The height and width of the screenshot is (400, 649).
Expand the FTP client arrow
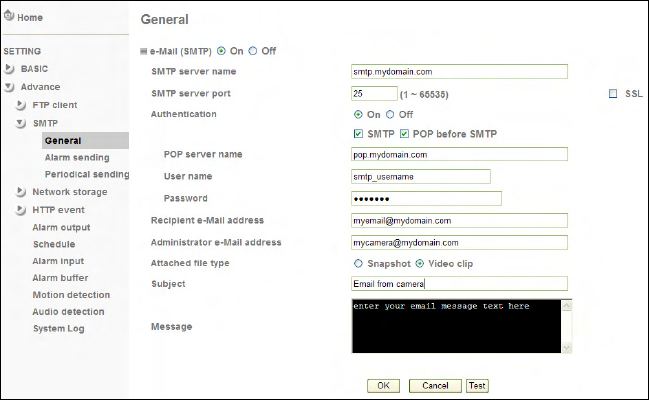click(20, 105)
